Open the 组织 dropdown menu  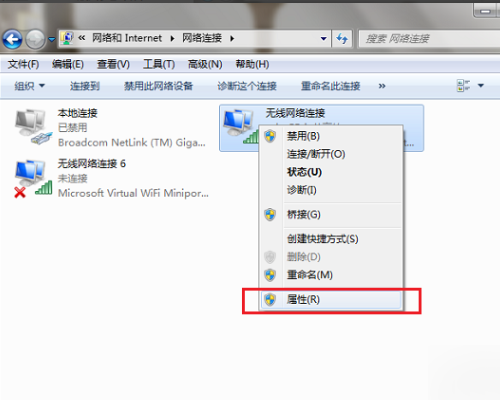tap(29, 86)
